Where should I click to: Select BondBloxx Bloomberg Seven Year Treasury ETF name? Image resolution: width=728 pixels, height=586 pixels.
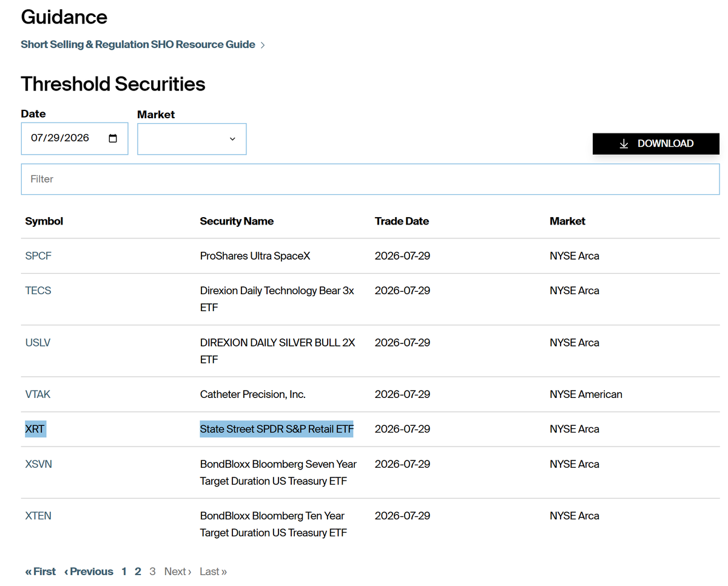coord(278,473)
